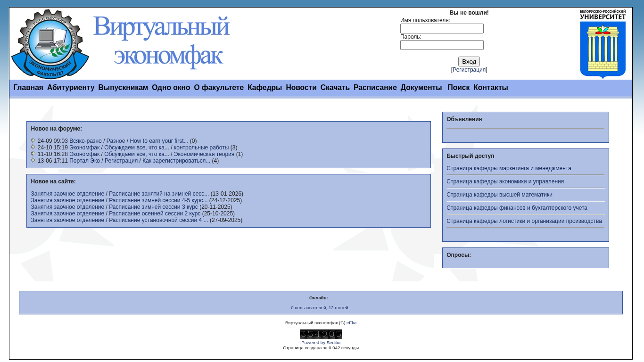This screenshot has width=644, height=362.
Task: Click the Seditio link in the footer
Action: tap(333, 343)
